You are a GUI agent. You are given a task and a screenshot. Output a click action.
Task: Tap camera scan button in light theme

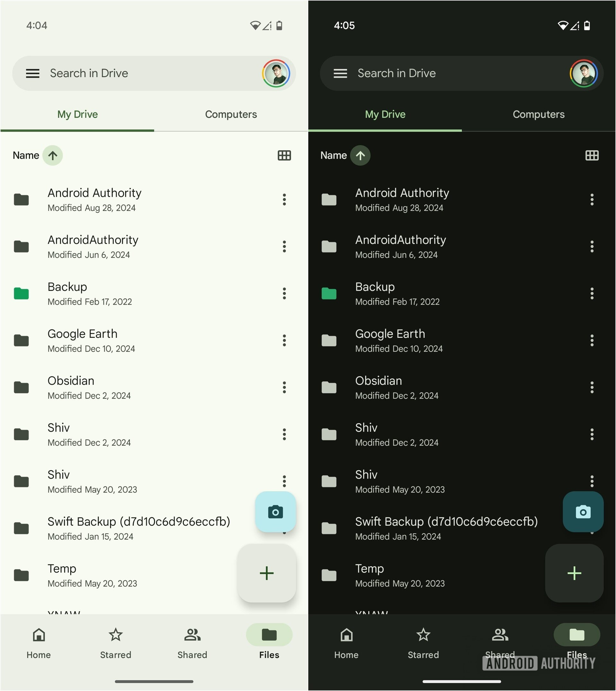click(275, 512)
